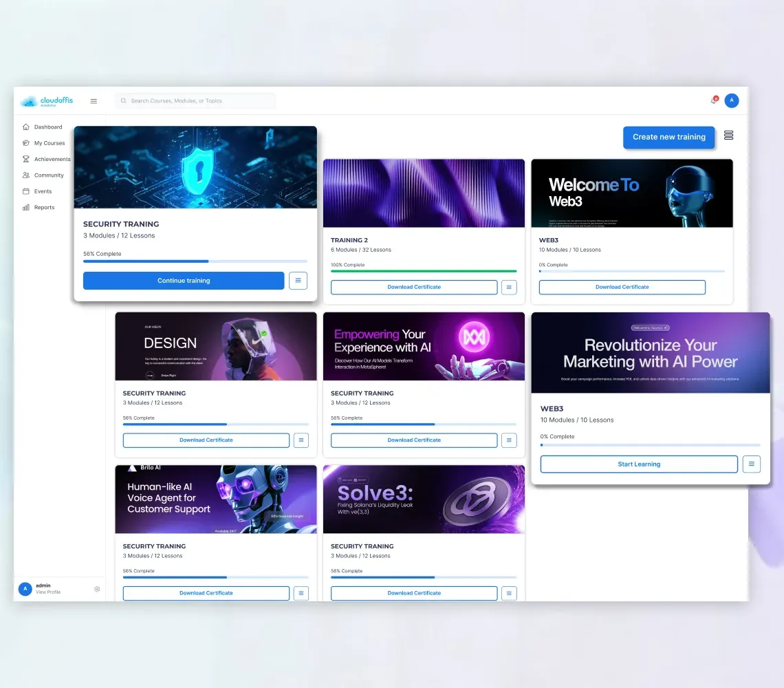Open settings gear next to admin profile

(97, 589)
